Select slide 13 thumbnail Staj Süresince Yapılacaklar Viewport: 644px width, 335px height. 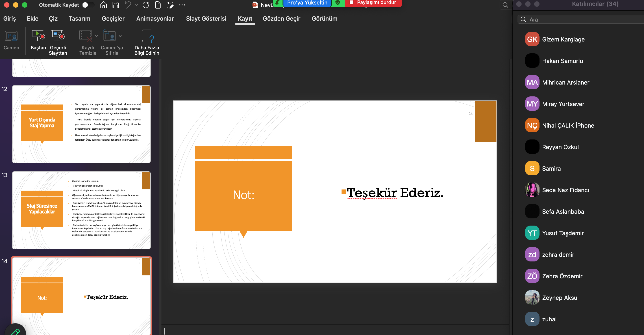(x=81, y=210)
